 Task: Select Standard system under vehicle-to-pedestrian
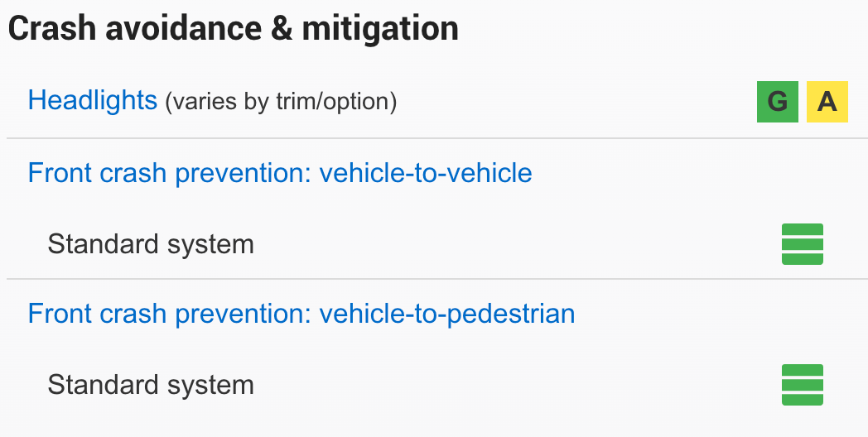151,385
